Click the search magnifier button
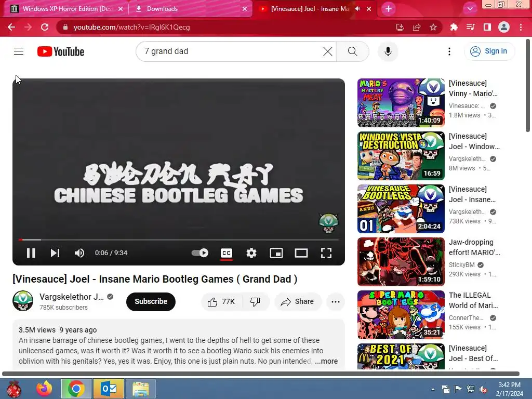 353,51
